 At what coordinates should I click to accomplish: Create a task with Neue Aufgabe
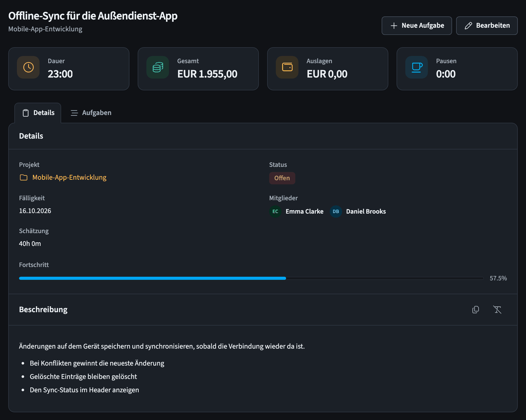click(x=417, y=26)
